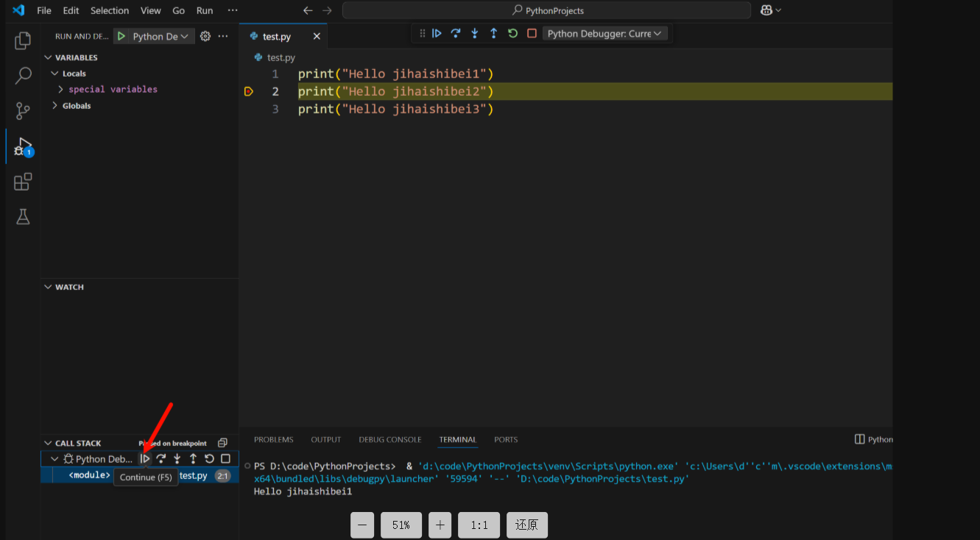Select the Testing beaker icon

(22, 216)
